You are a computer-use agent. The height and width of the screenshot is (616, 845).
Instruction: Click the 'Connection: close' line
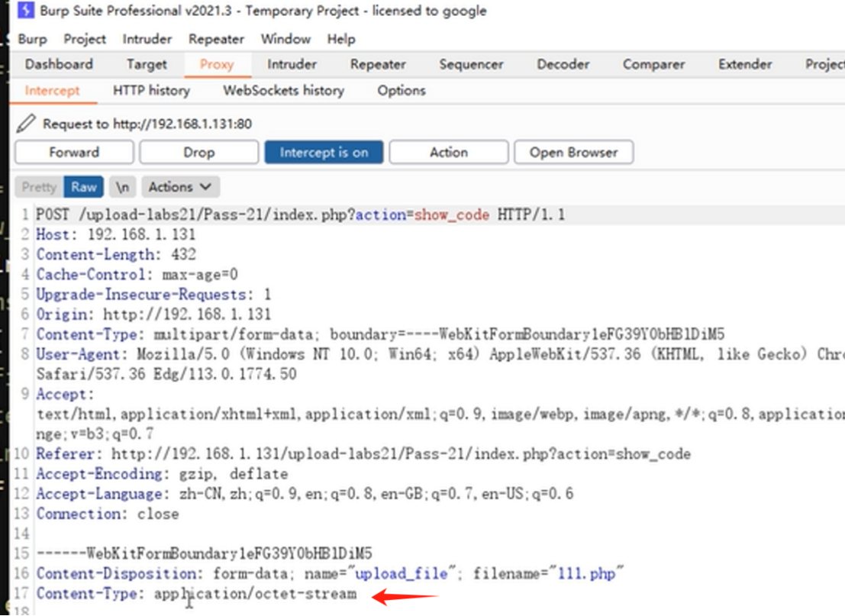[107, 514]
